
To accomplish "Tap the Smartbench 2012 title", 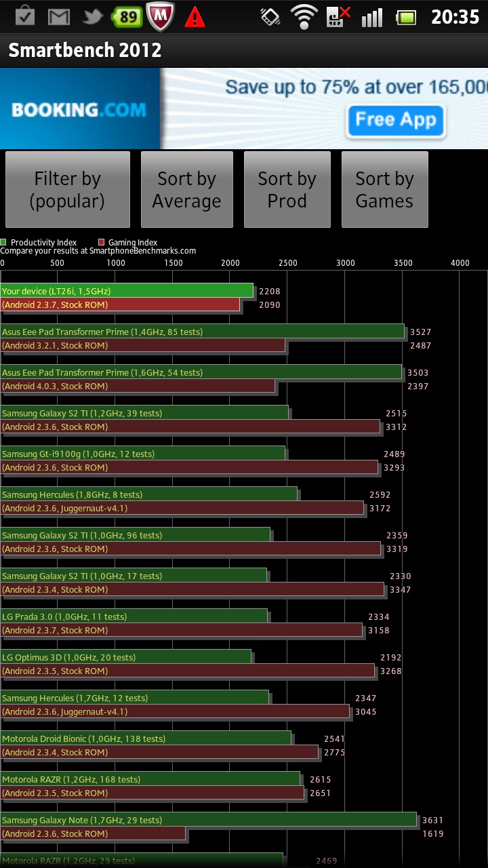I will coord(85,50).
